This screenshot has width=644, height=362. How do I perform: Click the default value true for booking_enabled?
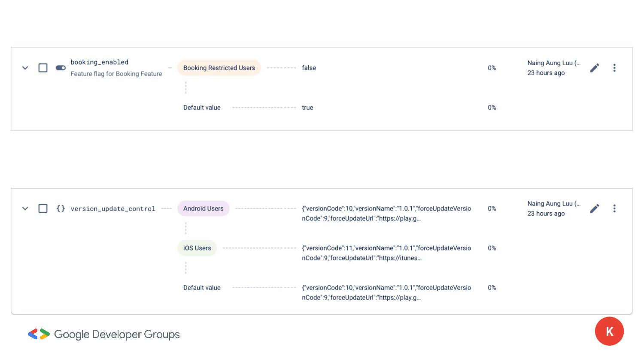[307, 108]
